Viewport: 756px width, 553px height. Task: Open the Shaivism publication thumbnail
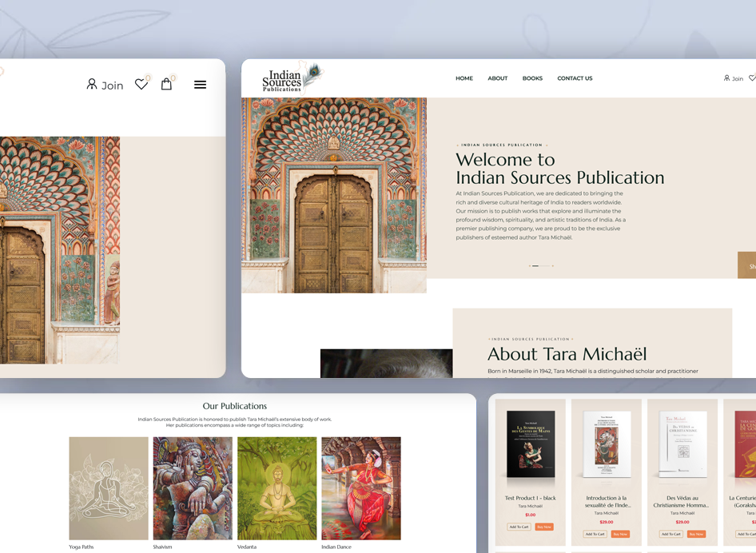pyautogui.click(x=193, y=488)
